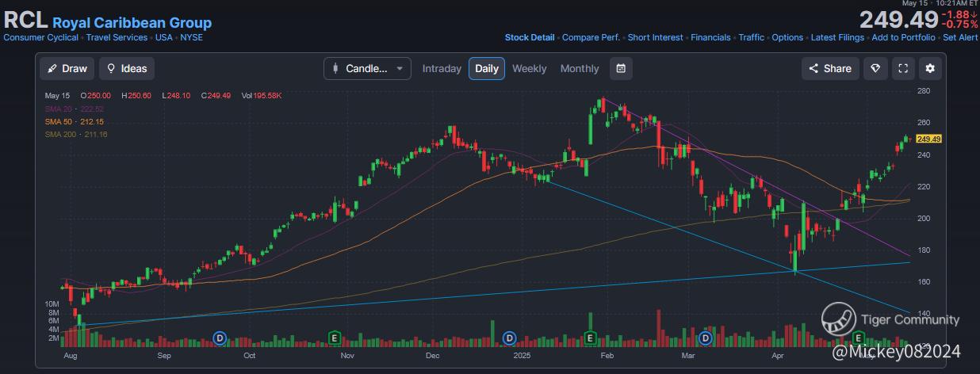View Latest Filings

[837, 37]
